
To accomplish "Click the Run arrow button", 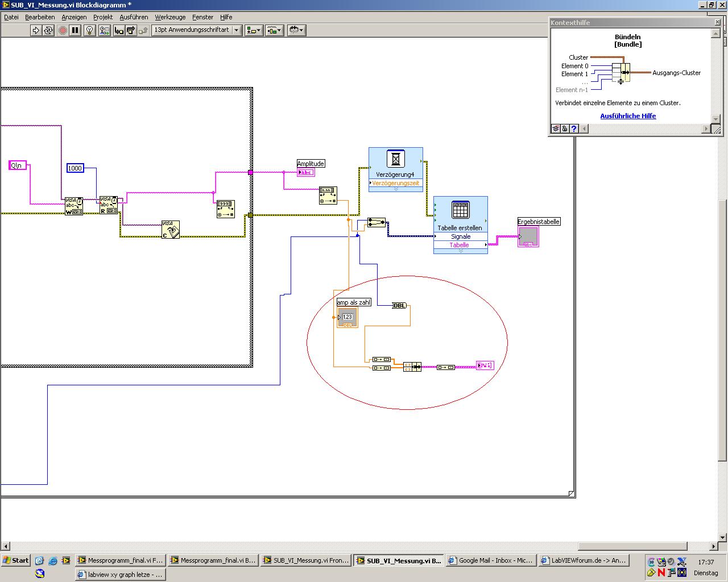I will click(36, 30).
